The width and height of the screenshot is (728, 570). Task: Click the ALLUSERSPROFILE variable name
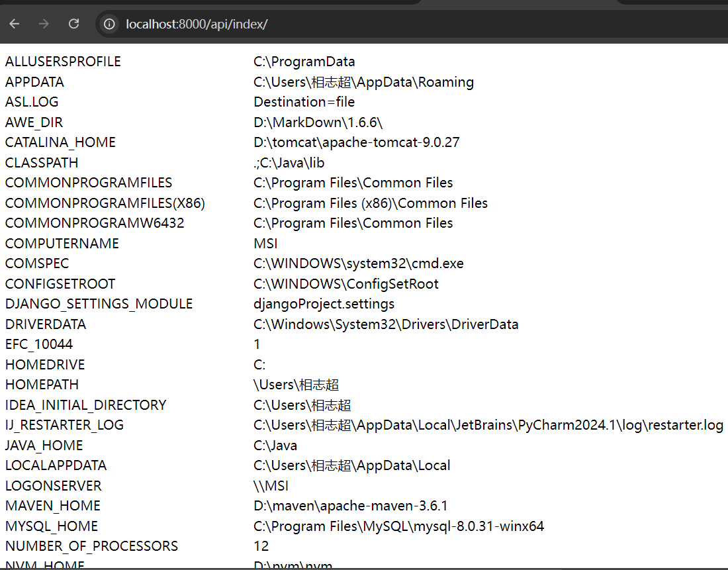(x=62, y=61)
